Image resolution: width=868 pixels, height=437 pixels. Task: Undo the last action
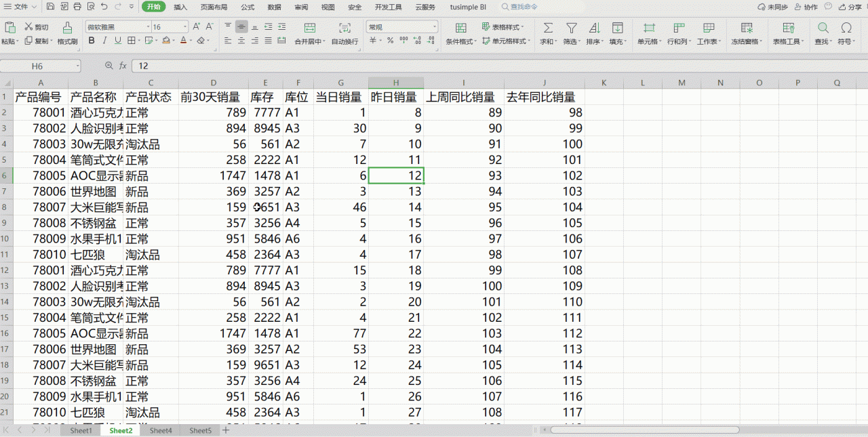pyautogui.click(x=104, y=7)
